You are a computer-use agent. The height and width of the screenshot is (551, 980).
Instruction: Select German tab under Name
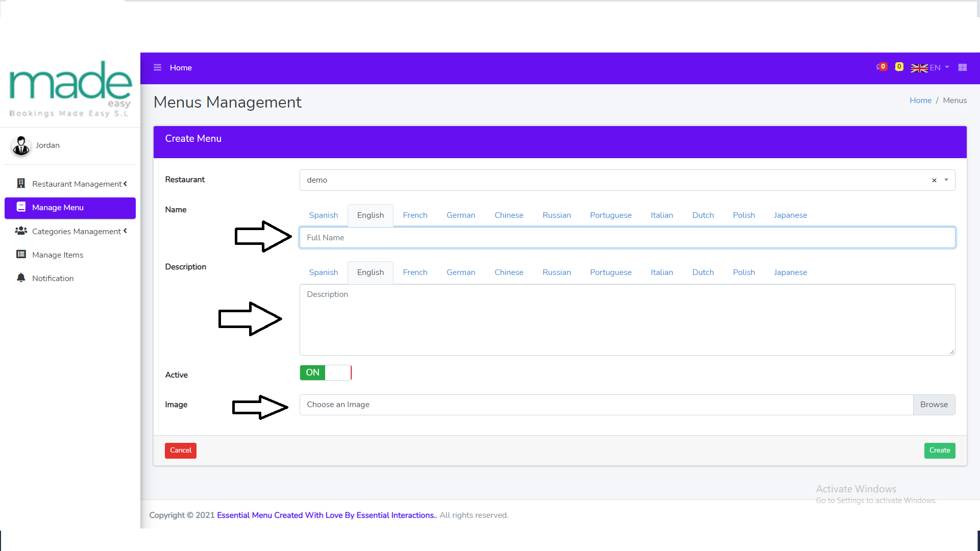coord(461,215)
